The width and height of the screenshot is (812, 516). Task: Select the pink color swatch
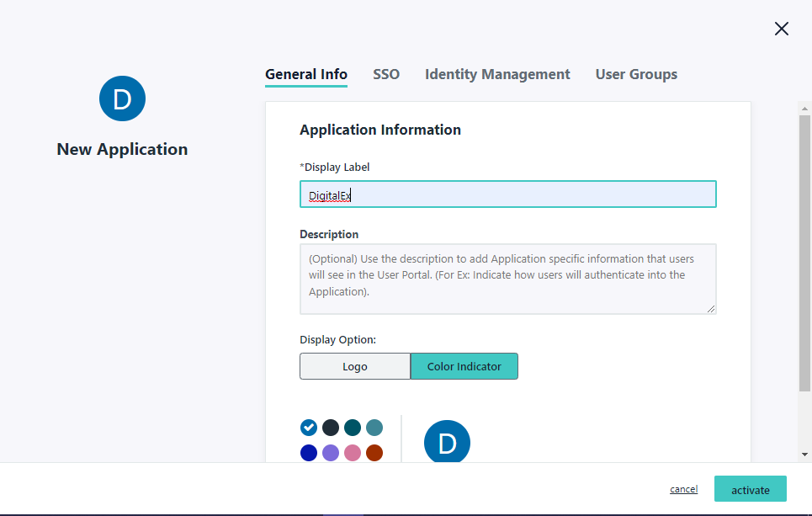(x=353, y=453)
